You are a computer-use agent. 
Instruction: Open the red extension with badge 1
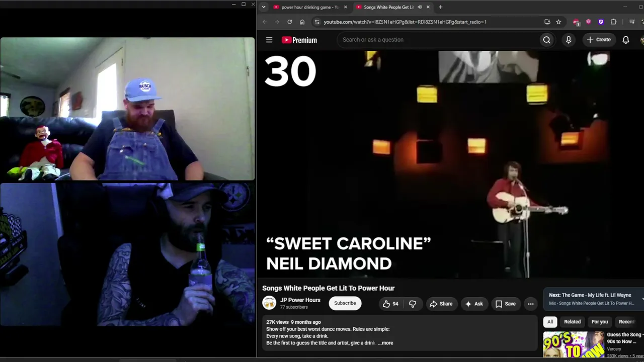(576, 22)
